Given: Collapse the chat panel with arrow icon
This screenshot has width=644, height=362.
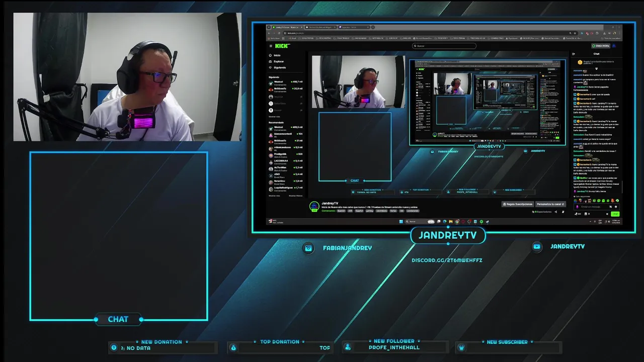Looking at the screenshot, I should pos(574,54).
